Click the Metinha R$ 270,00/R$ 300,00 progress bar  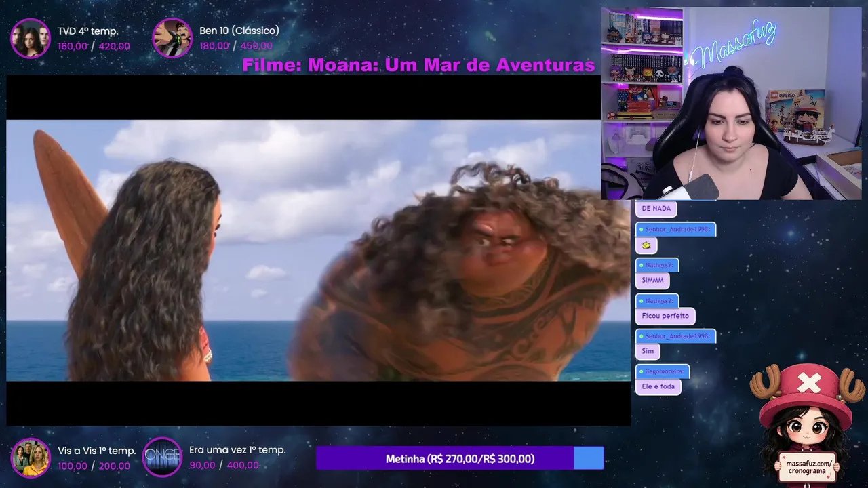click(x=460, y=459)
